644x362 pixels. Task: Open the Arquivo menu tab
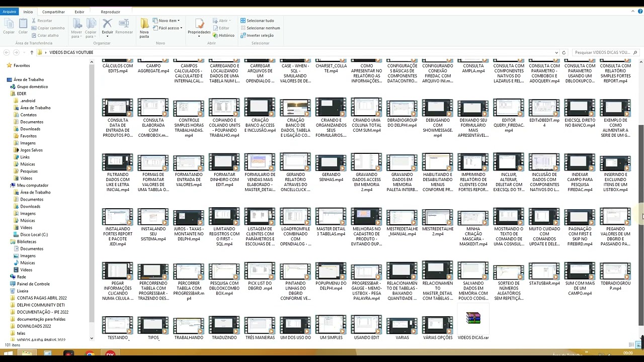(10, 12)
